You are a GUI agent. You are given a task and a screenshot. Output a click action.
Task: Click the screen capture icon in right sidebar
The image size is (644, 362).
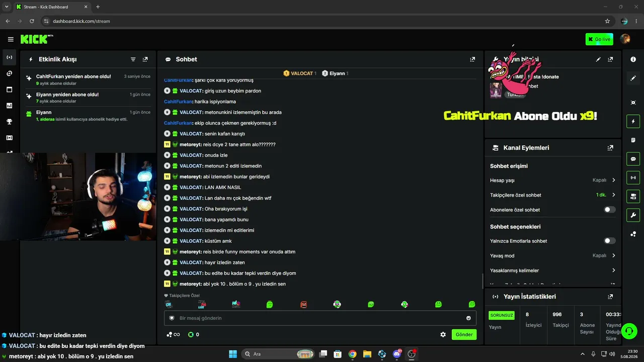633,103
